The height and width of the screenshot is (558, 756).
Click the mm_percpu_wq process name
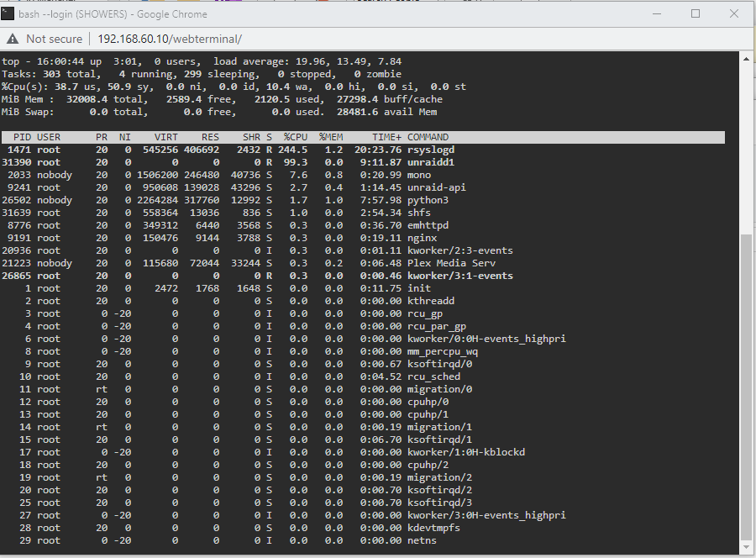click(443, 351)
